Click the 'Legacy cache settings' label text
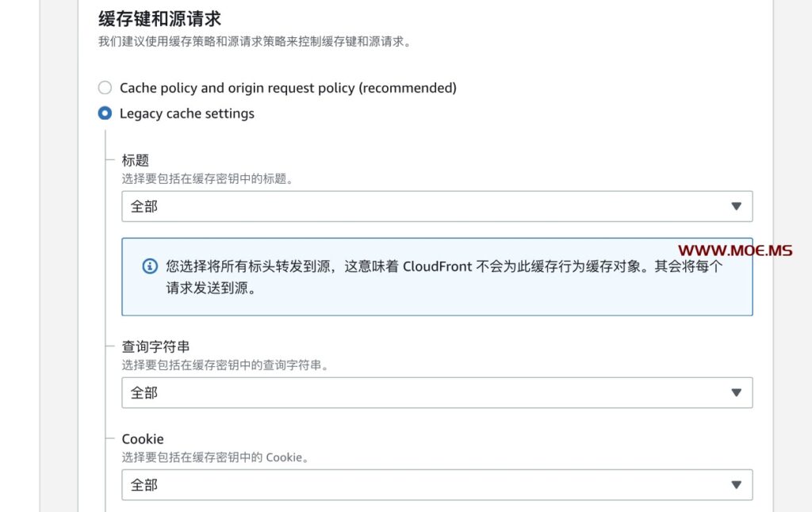The height and width of the screenshot is (512, 812). click(x=187, y=113)
